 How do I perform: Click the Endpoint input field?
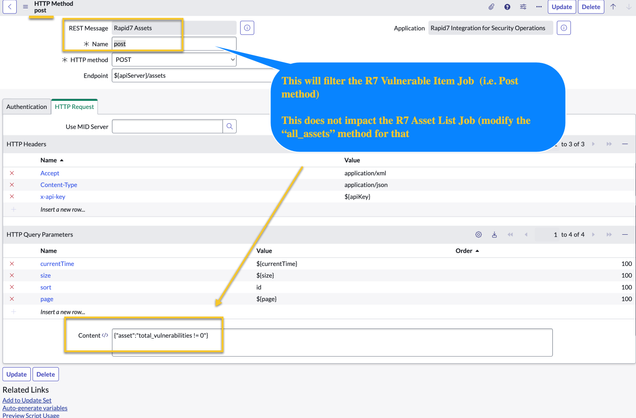click(x=193, y=75)
